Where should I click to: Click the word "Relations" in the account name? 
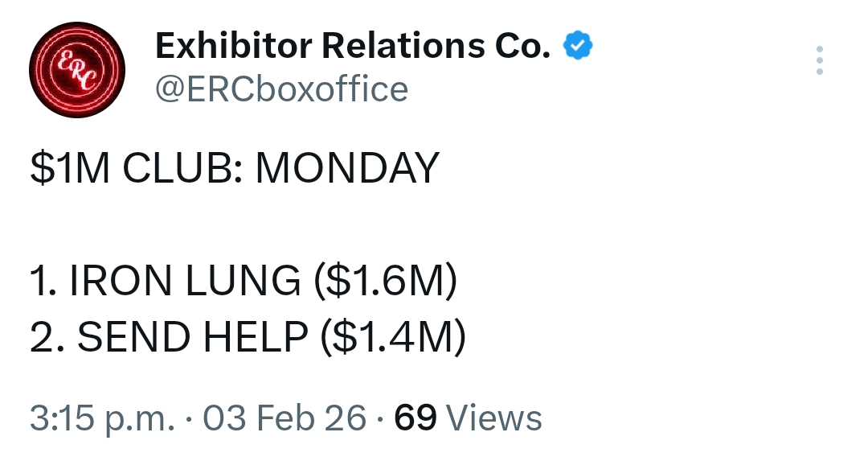coord(403,47)
